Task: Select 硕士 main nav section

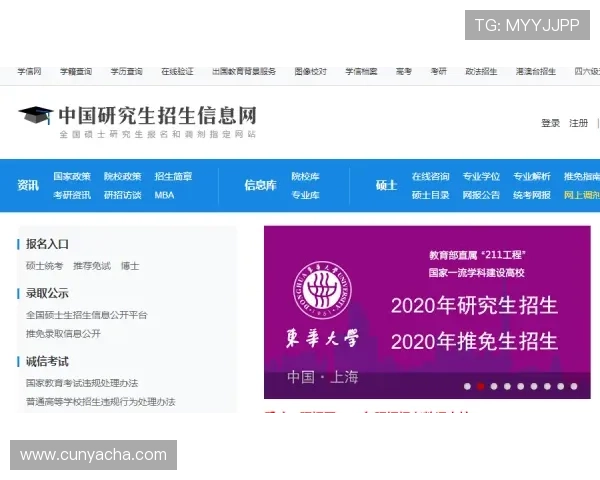Action: click(x=386, y=185)
